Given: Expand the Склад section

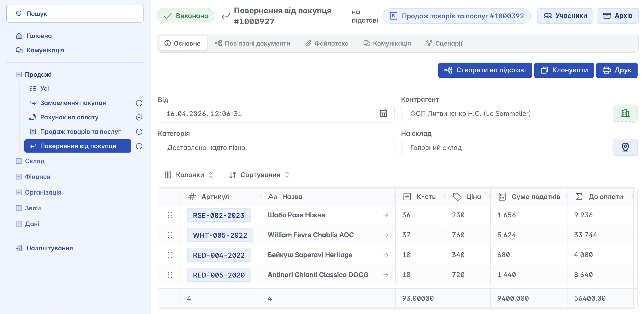Looking at the screenshot, I should click(19, 161).
